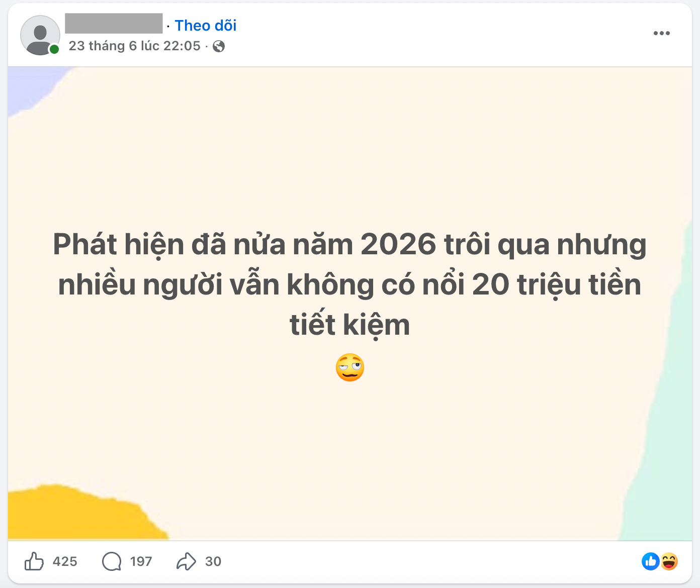View the 30 shares count
The image size is (700, 588).
pyautogui.click(x=213, y=561)
